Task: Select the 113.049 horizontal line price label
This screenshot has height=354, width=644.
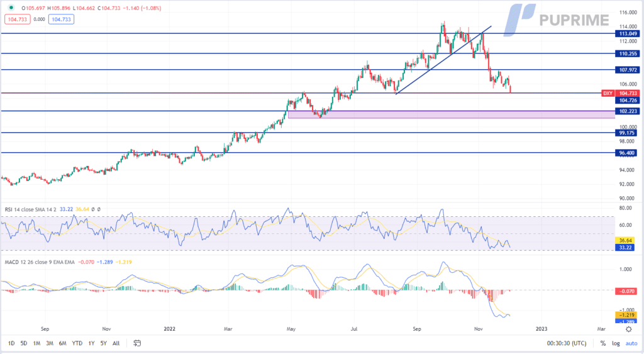Action: [628, 34]
